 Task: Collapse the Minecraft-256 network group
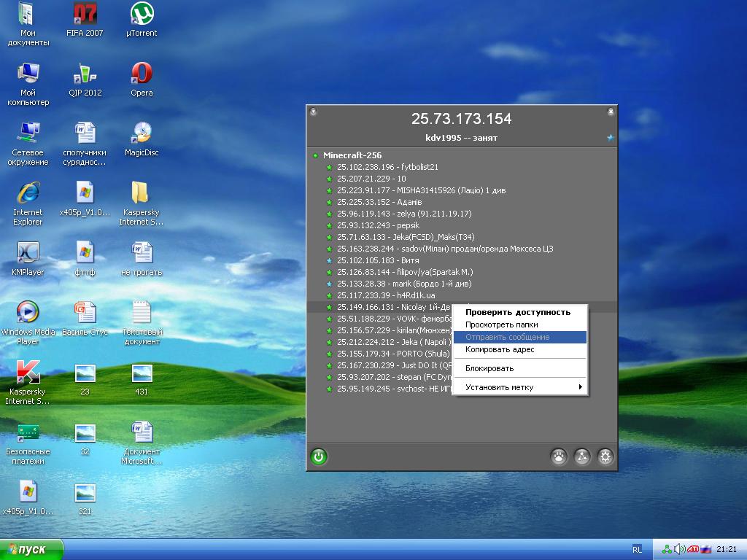click(315, 155)
